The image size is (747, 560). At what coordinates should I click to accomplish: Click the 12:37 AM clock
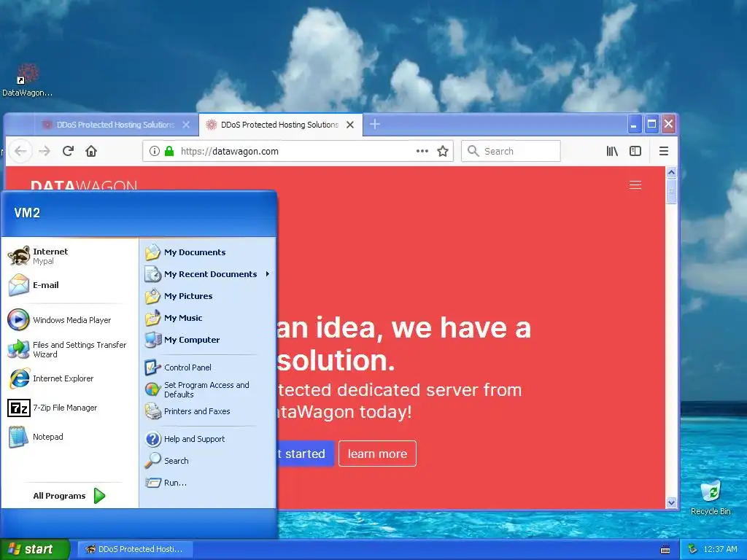[x=720, y=550]
